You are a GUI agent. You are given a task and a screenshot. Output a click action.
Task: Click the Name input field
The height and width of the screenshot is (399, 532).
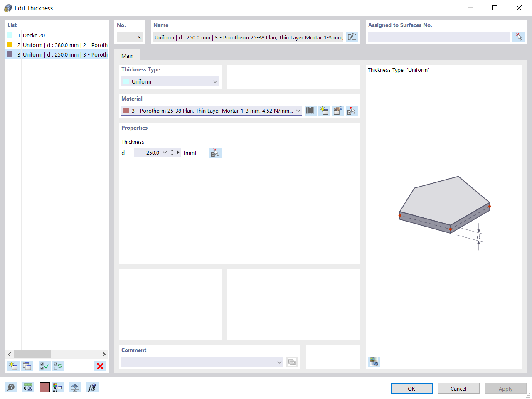[248, 37]
